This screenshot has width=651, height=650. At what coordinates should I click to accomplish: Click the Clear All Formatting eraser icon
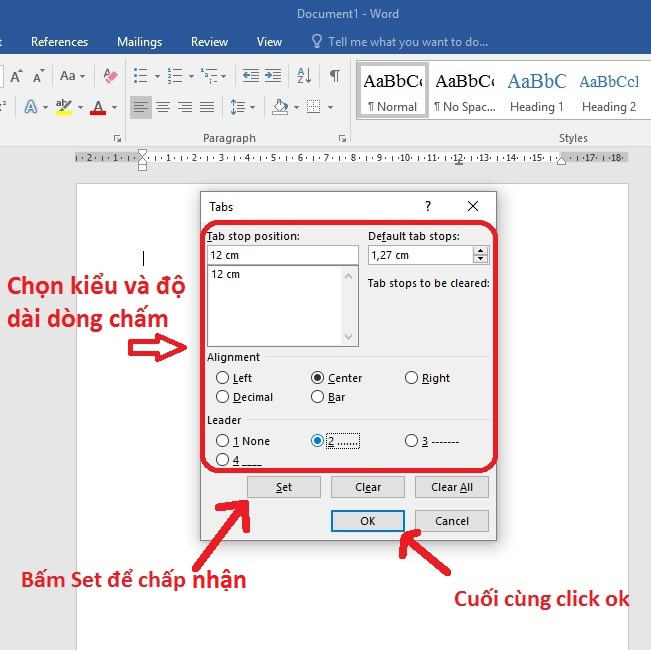[110, 76]
